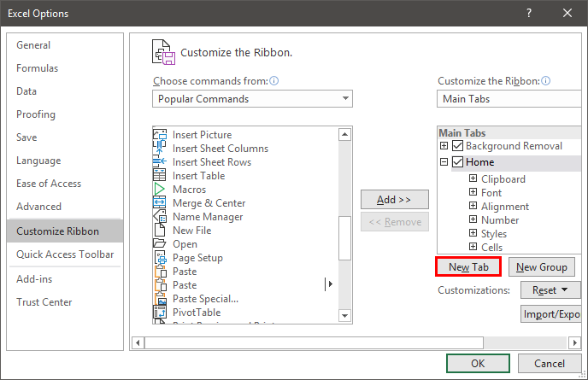The width and height of the screenshot is (588, 380).
Task: Open the General options category
Action: pyautogui.click(x=65, y=45)
